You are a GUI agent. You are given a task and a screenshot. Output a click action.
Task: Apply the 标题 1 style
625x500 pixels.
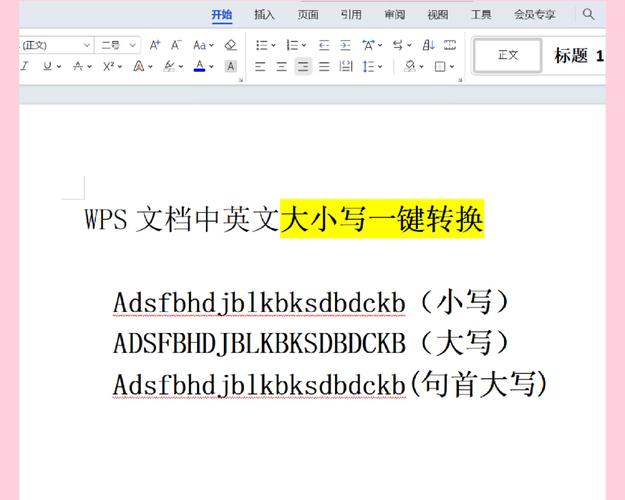[x=578, y=55]
